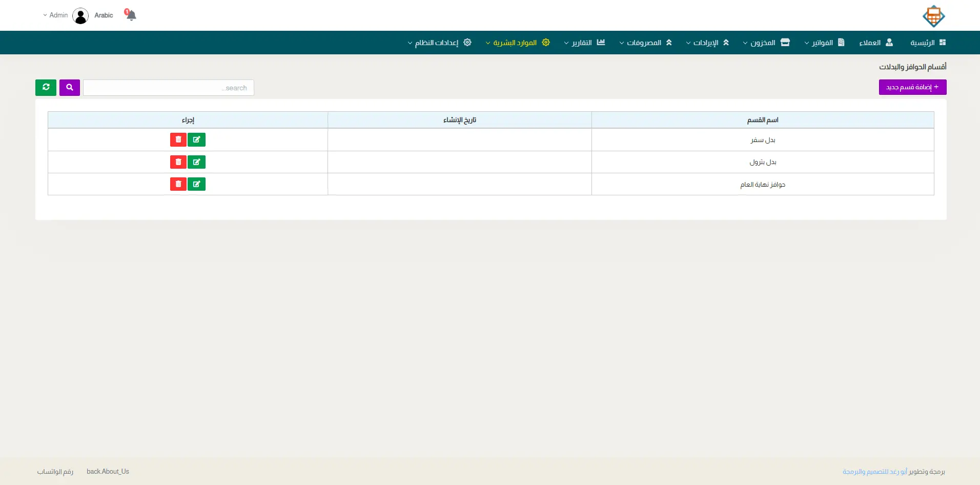
Task: Delete the حوافز نهاية العام row
Action: point(178,184)
